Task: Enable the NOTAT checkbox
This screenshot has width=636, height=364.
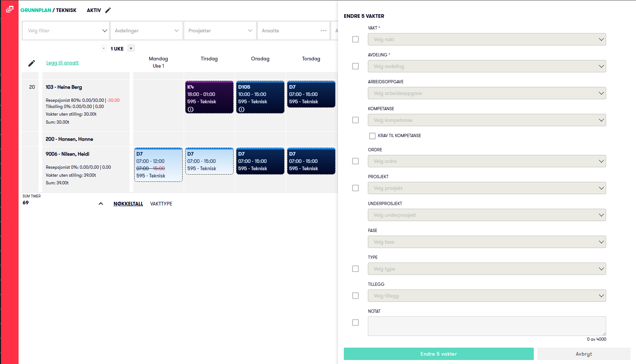Action: [x=355, y=323]
